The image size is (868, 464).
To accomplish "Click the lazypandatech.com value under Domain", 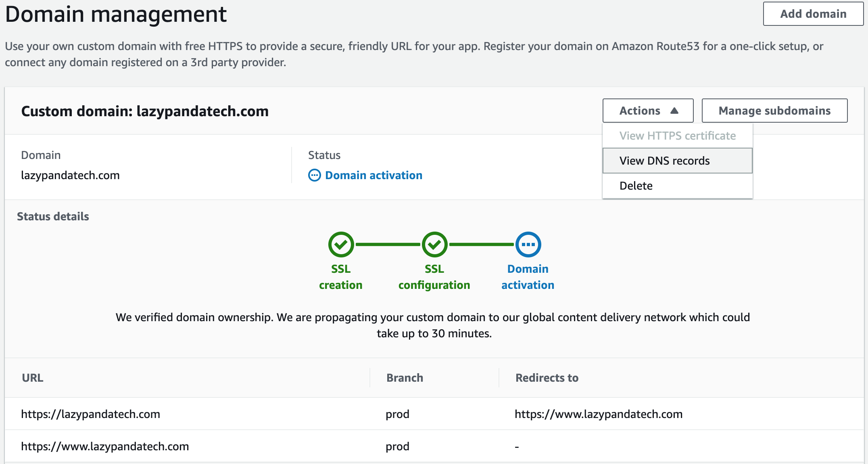I will click(x=70, y=175).
